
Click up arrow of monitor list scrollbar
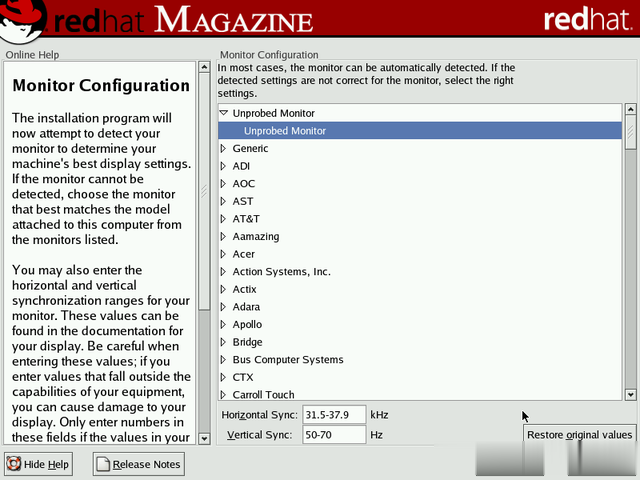[x=631, y=109]
